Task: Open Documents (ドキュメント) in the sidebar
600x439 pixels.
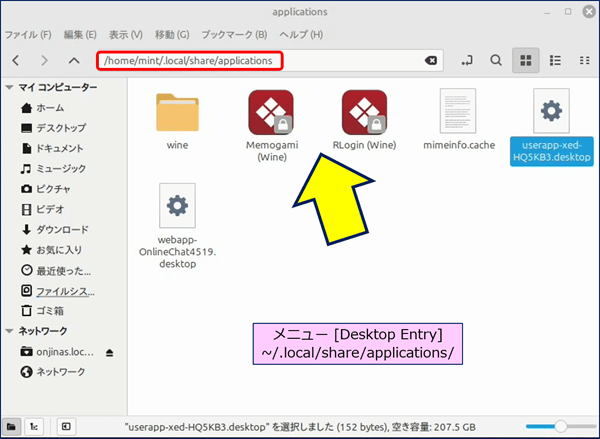Action: tap(52, 149)
